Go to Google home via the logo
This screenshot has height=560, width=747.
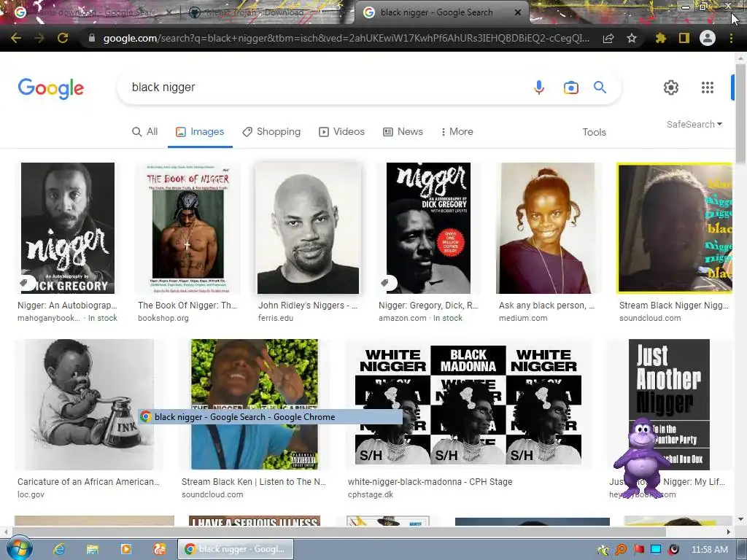coord(51,88)
